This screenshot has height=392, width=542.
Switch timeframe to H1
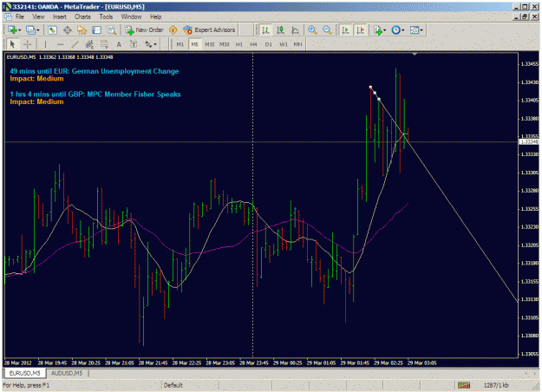238,44
